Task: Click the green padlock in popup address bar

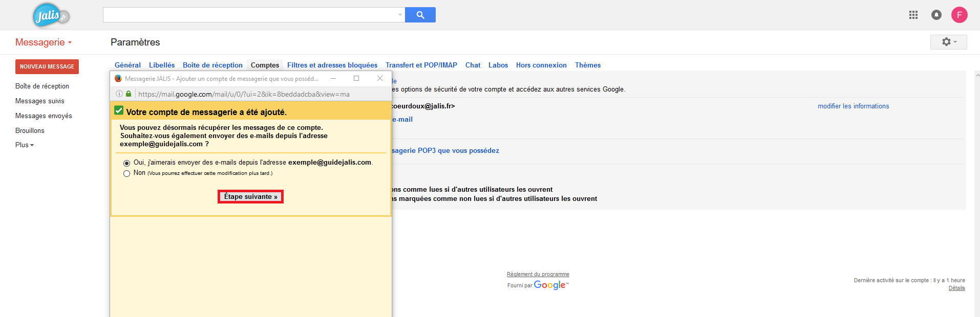Action: tap(129, 94)
